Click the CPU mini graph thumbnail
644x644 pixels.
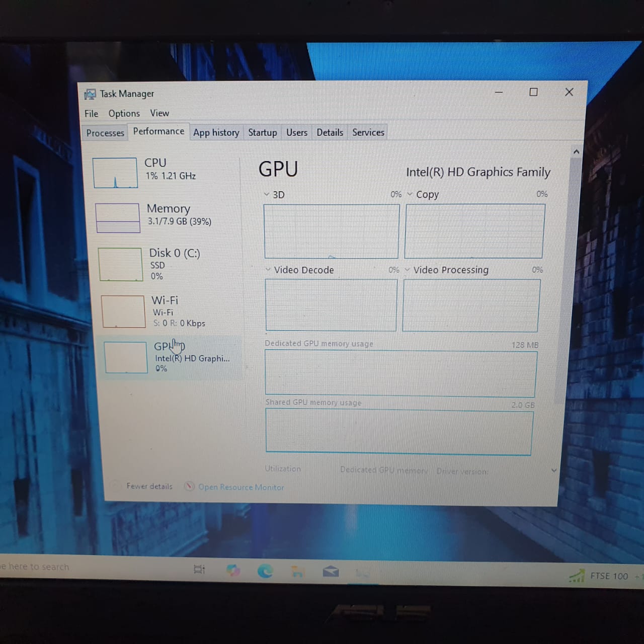115,173
